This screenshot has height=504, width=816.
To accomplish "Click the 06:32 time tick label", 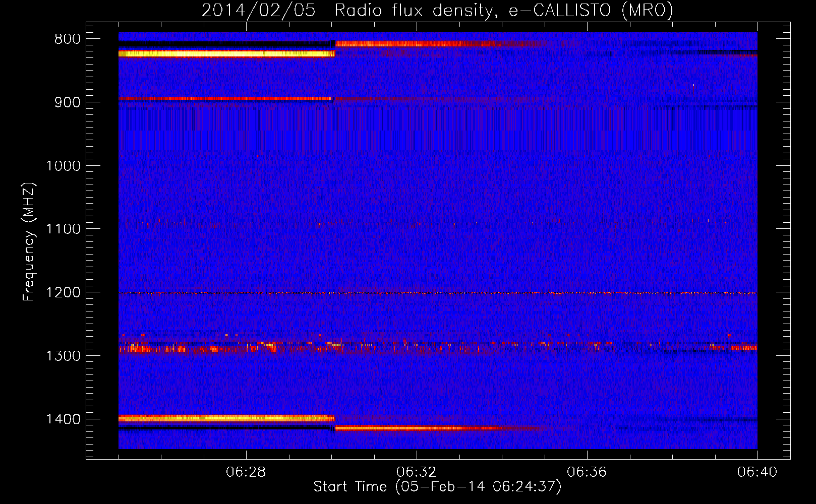I will point(417,472).
